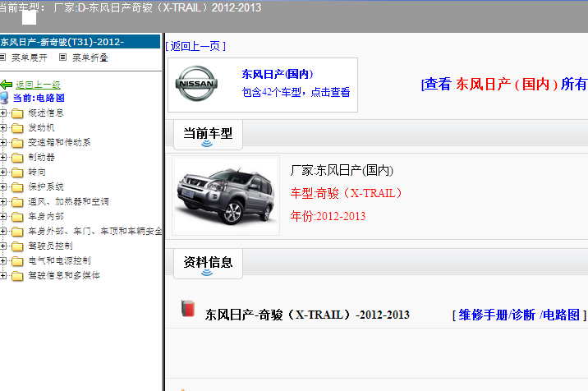Click the 厂家:东风日产(国内) text
This screenshot has width=588, height=391.
(x=342, y=170)
